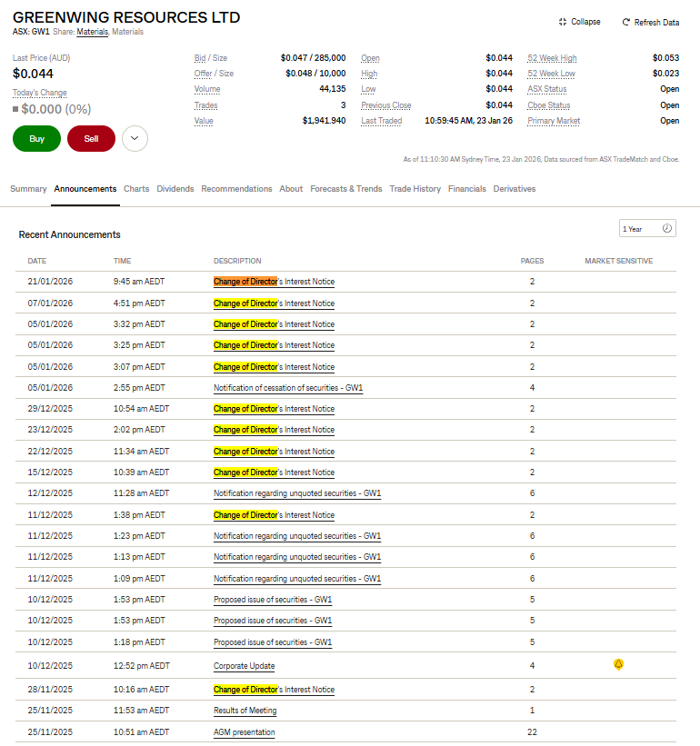Go to the Dividends tab
The image size is (700, 746).
pyautogui.click(x=175, y=189)
